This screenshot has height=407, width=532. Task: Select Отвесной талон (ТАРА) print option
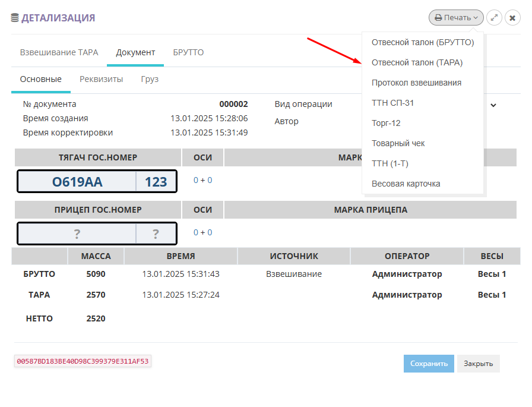point(417,62)
